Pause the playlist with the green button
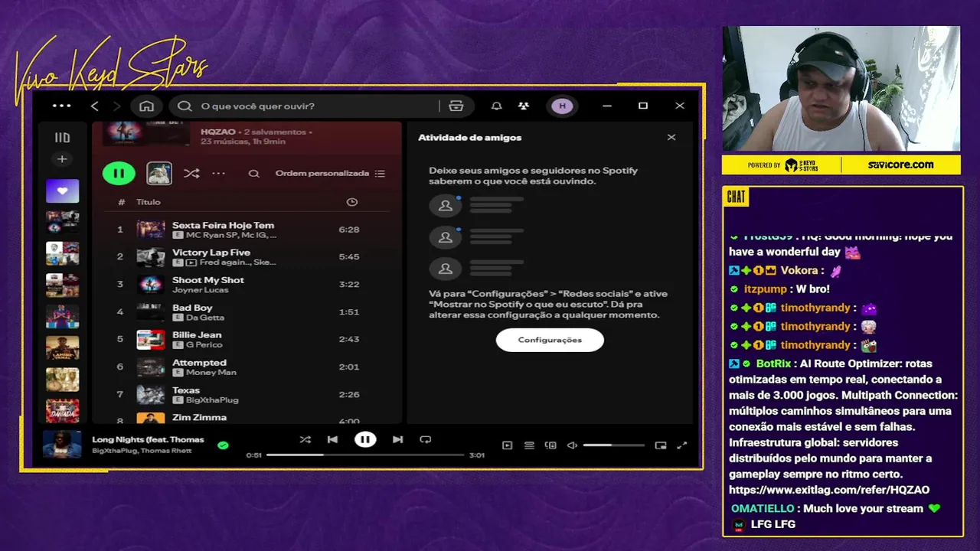Viewport: 980px width, 551px height. tap(119, 174)
